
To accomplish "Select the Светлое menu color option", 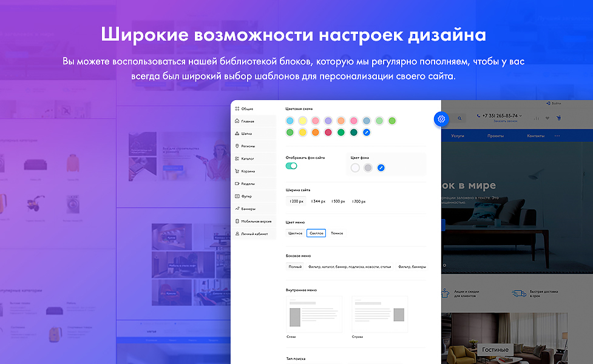I will [x=317, y=233].
